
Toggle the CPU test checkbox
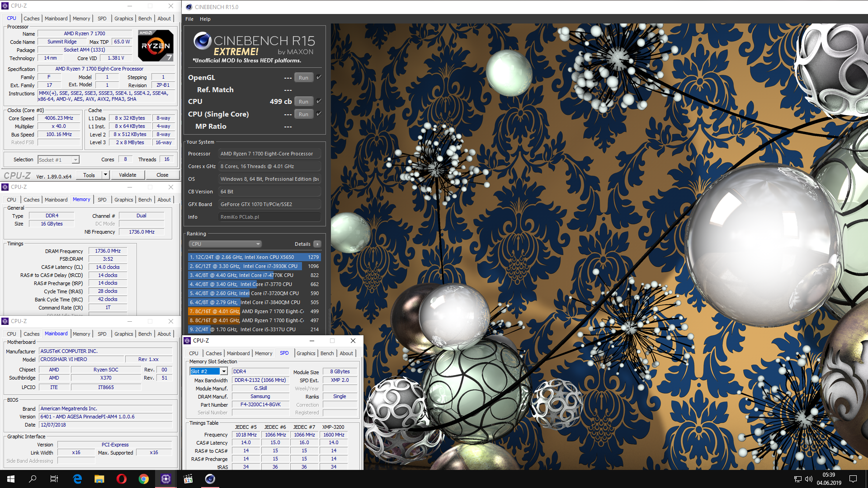tap(319, 101)
